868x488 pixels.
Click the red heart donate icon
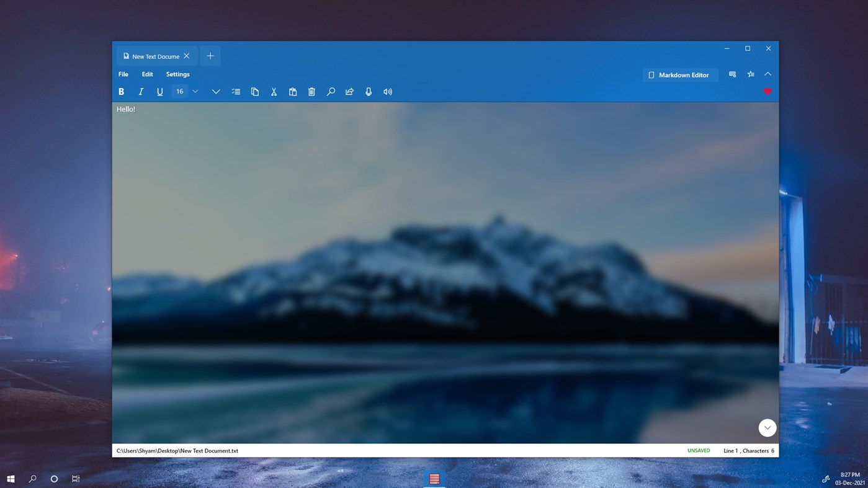click(767, 91)
